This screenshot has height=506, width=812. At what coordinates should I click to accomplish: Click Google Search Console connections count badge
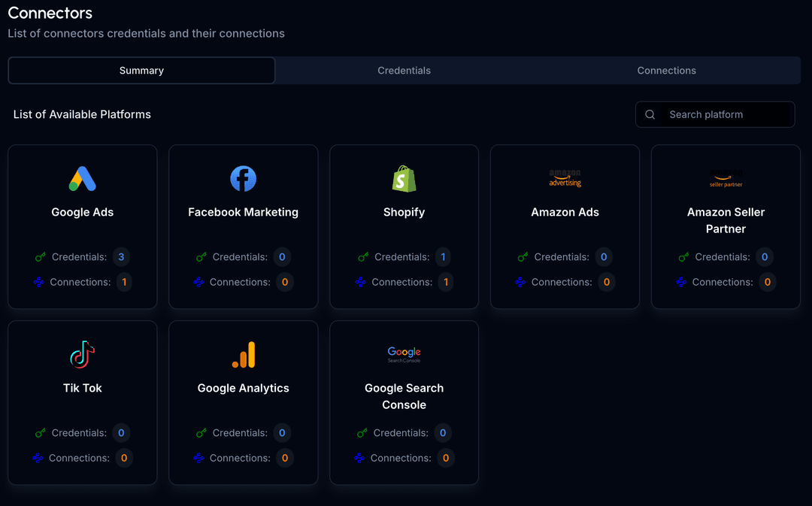[x=446, y=459]
